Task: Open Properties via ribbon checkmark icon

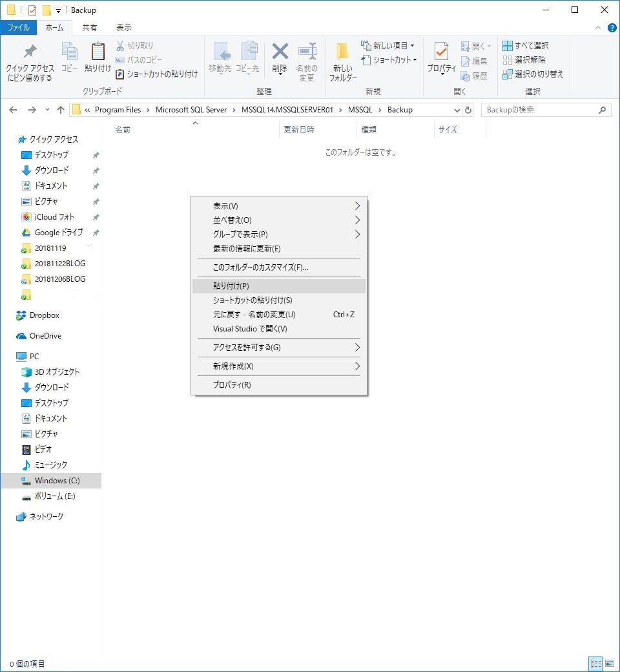Action: (x=441, y=53)
